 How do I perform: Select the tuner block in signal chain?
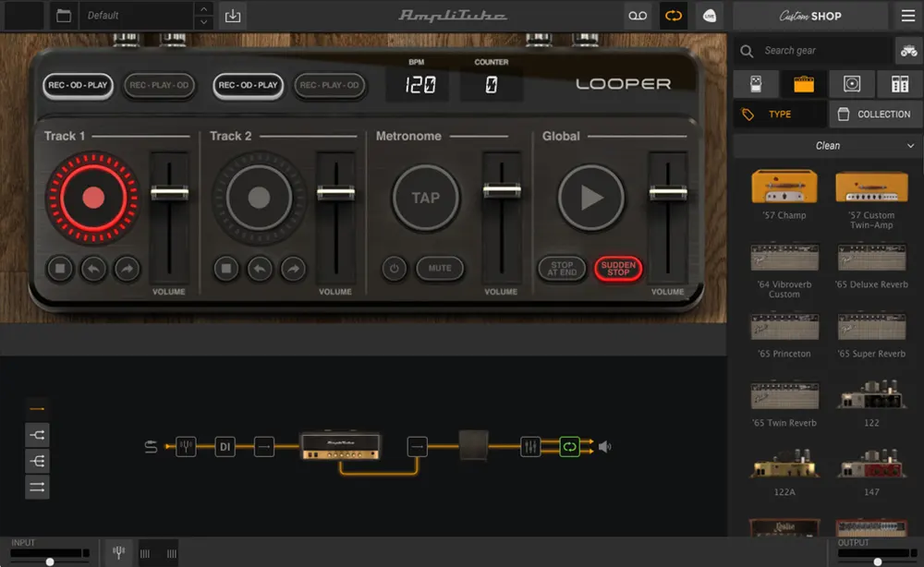click(186, 446)
